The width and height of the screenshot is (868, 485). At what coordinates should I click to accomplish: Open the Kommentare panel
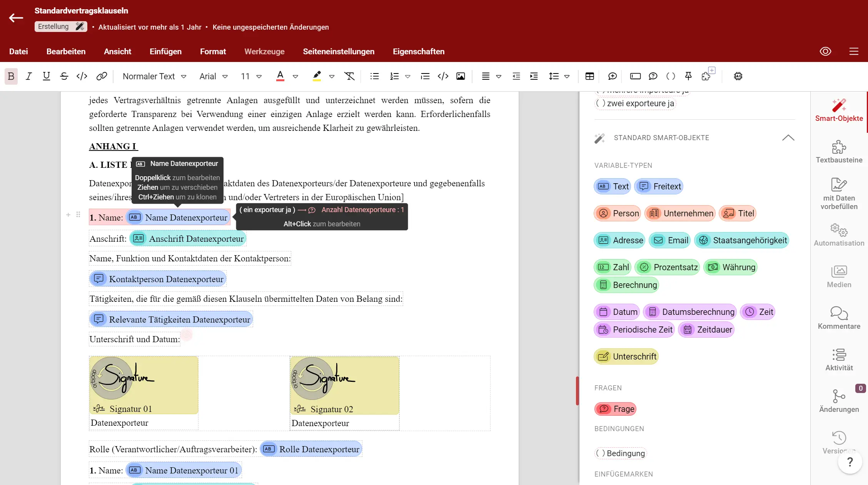(839, 318)
